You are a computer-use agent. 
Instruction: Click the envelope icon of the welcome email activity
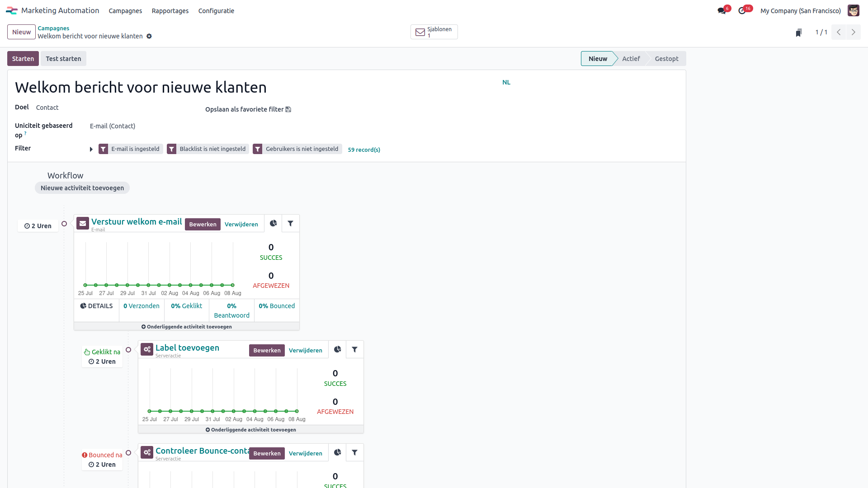click(x=82, y=223)
